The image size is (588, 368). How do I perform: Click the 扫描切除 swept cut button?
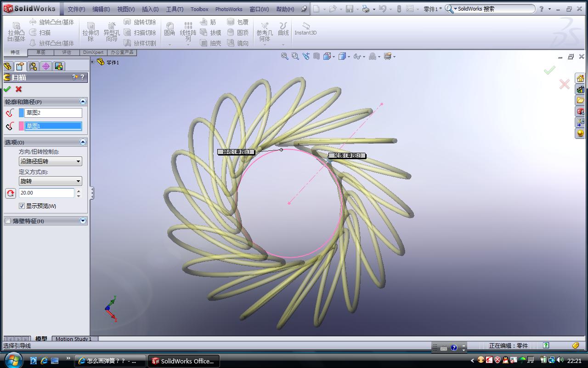(x=140, y=33)
